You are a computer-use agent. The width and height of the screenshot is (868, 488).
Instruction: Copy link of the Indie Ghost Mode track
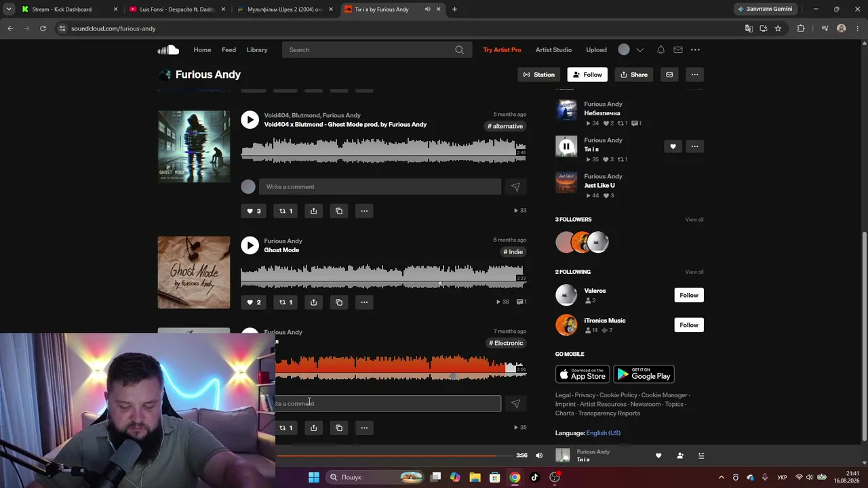(x=339, y=302)
